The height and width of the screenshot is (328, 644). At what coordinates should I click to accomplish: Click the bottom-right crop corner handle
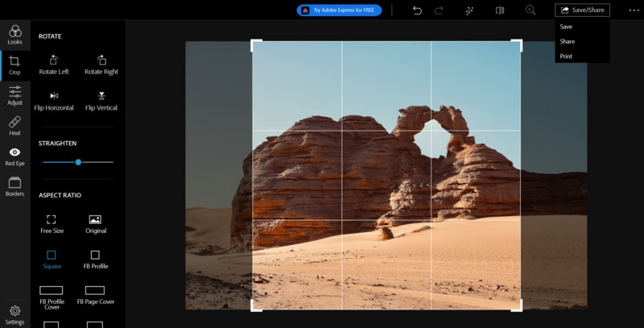click(517, 305)
